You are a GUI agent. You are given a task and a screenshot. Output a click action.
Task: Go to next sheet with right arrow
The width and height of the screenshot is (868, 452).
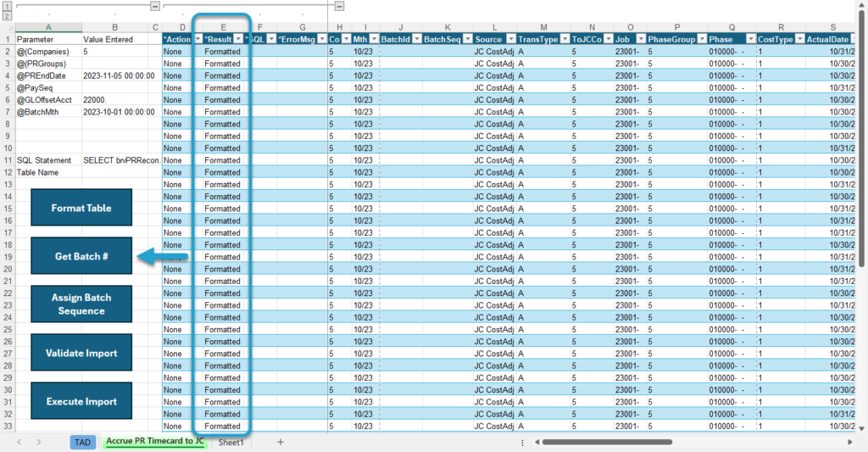click(x=39, y=442)
